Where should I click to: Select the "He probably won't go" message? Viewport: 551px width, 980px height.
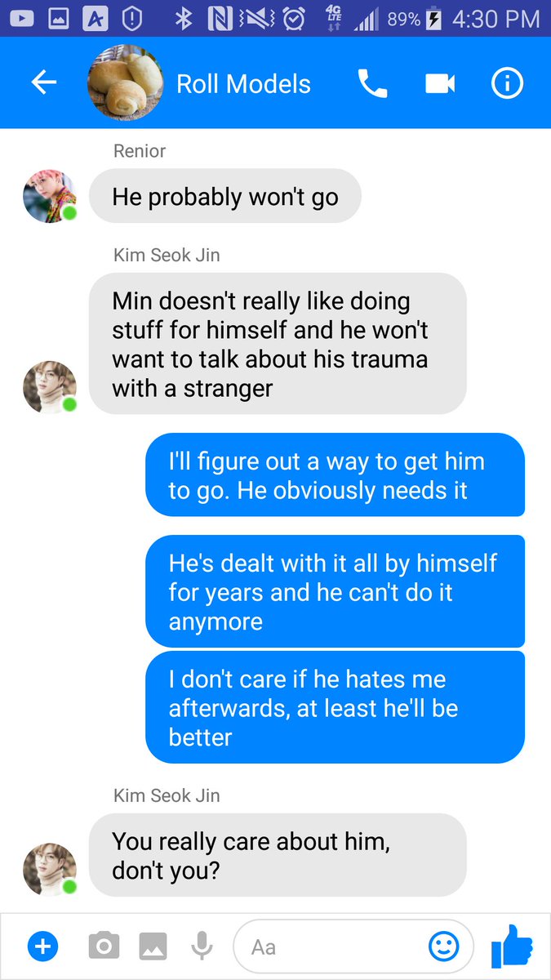(225, 196)
